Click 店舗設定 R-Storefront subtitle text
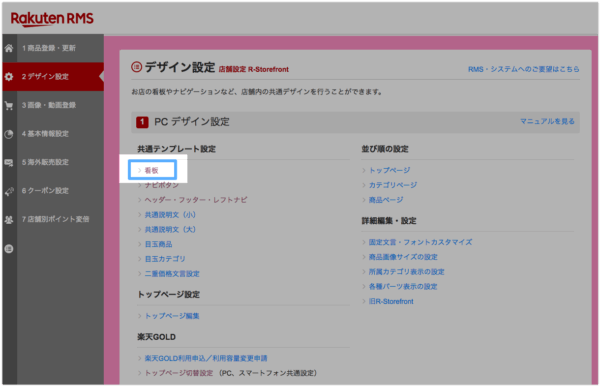This screenshot has height=387, width=600. click(x=254, y=70)
